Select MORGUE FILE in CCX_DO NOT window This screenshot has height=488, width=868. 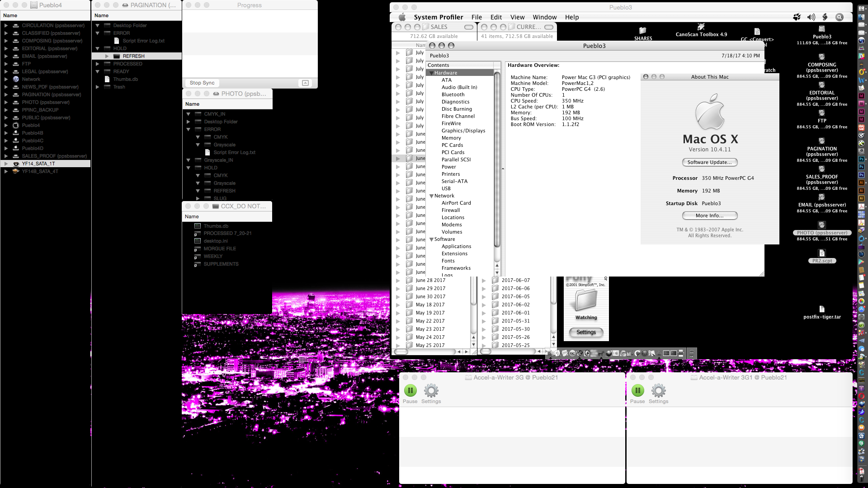(x=220, y=249)
